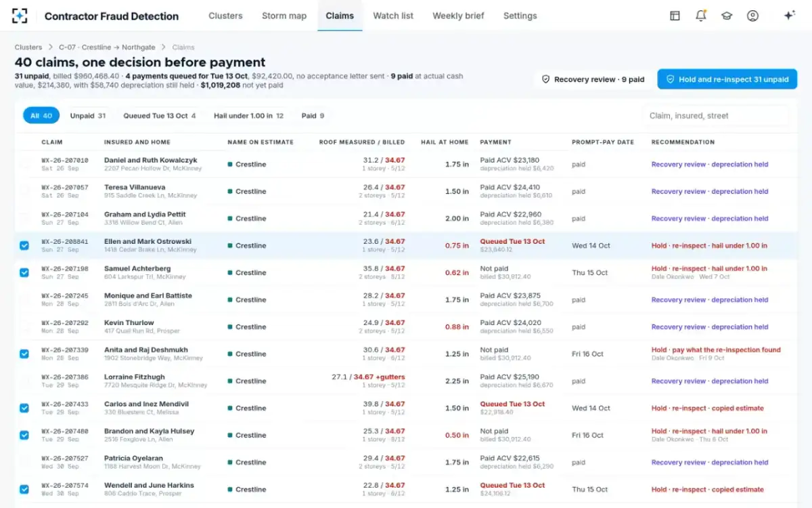This screenshot has width=812, height=508.
Task: Sort by the PAYMENT column header
Action: click(495, 142)
